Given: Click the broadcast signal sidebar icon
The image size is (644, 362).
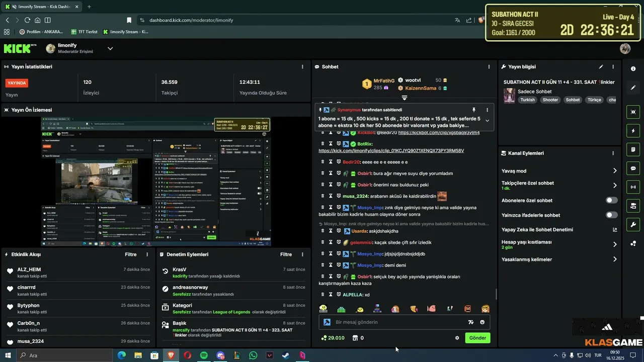Looking at the screenshot, I should (x=633, y=187).
